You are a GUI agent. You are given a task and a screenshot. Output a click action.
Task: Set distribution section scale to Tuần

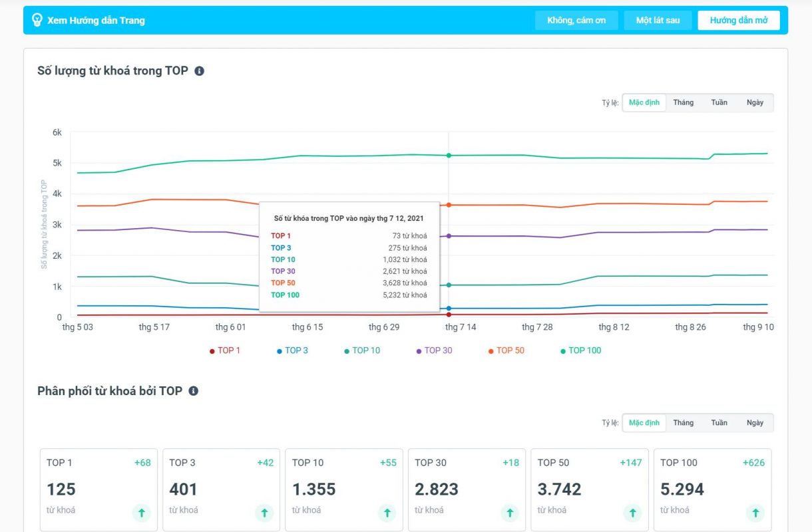pyautogui.click(x=719, y=423)
